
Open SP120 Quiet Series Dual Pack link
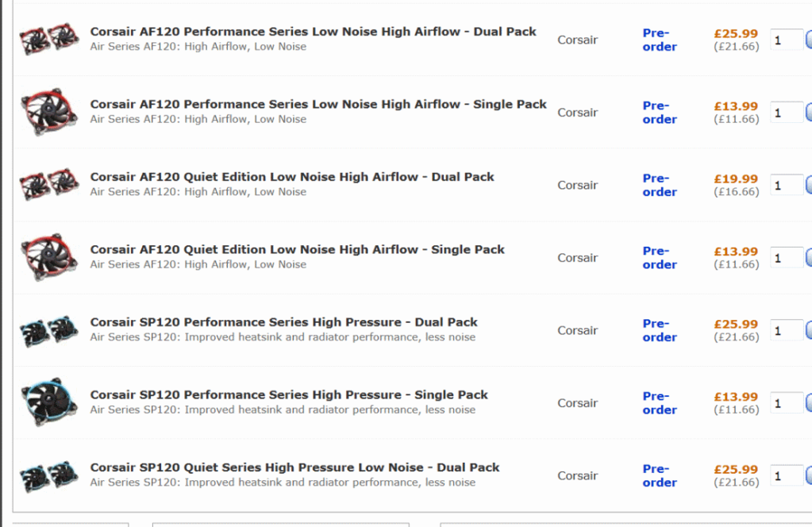pyautogui.click(x=294, y=467)
